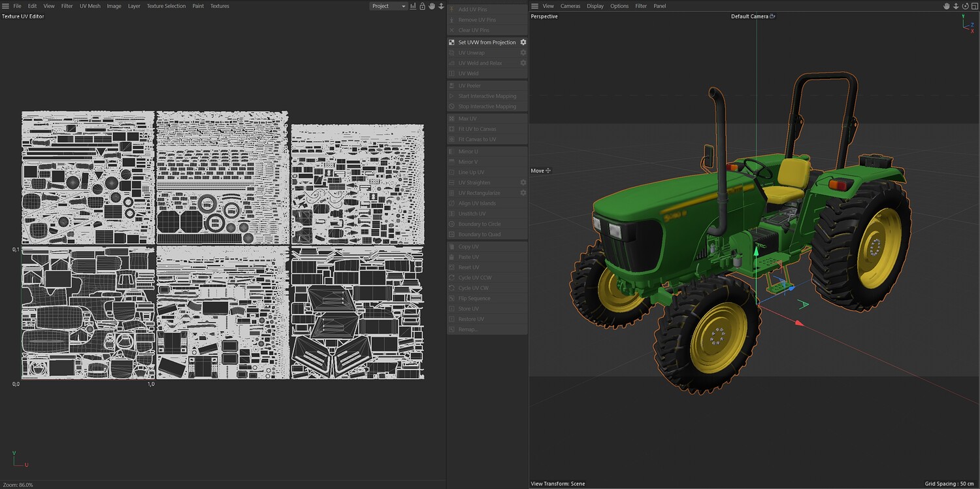Open the Texture Selection menu

(166, 6)
